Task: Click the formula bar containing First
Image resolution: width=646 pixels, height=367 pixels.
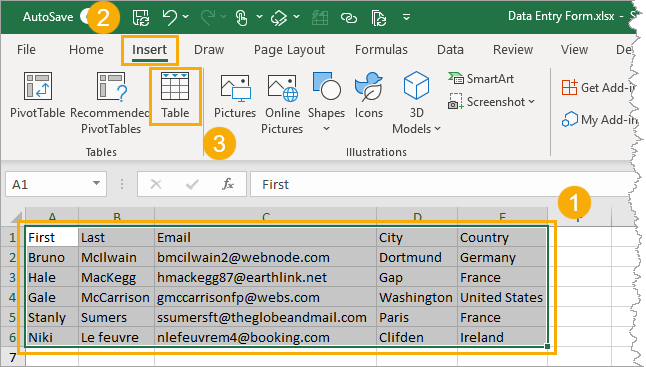Action: (441, 184)
